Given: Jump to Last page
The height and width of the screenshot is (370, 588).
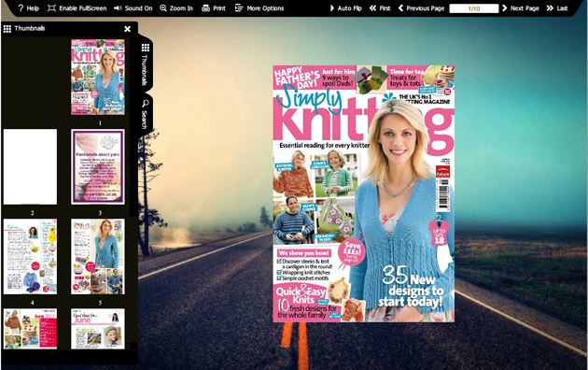Looking at the screenshot, I should [557, 7].
